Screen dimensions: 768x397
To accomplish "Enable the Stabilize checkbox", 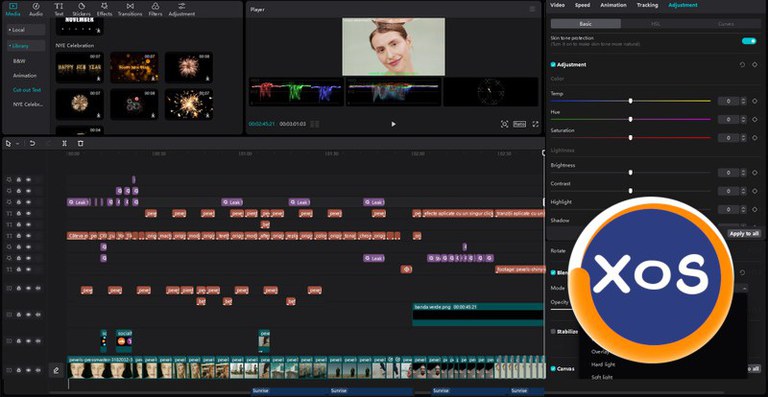I will 553,331.
